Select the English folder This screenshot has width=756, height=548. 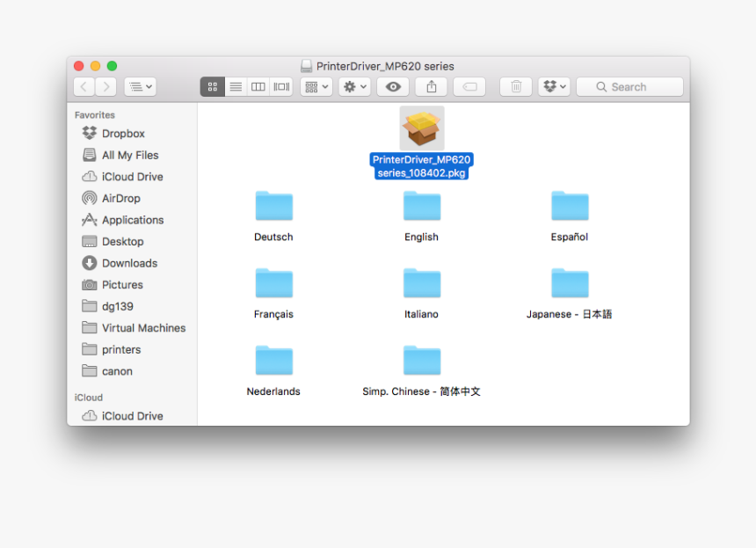click(422, 207)
